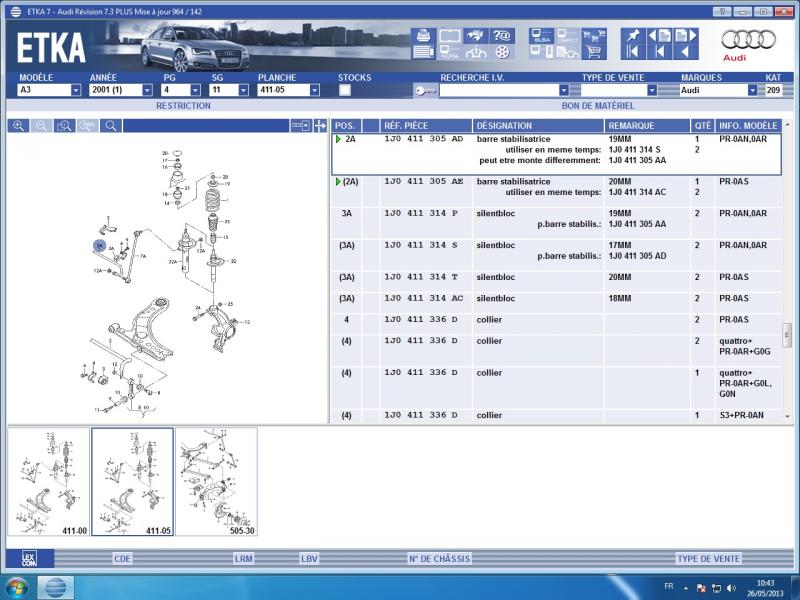This screenshot has width=800, height=600.
Task: Click the plain magnifier icon above the diagram
Action: click(111, 126)
